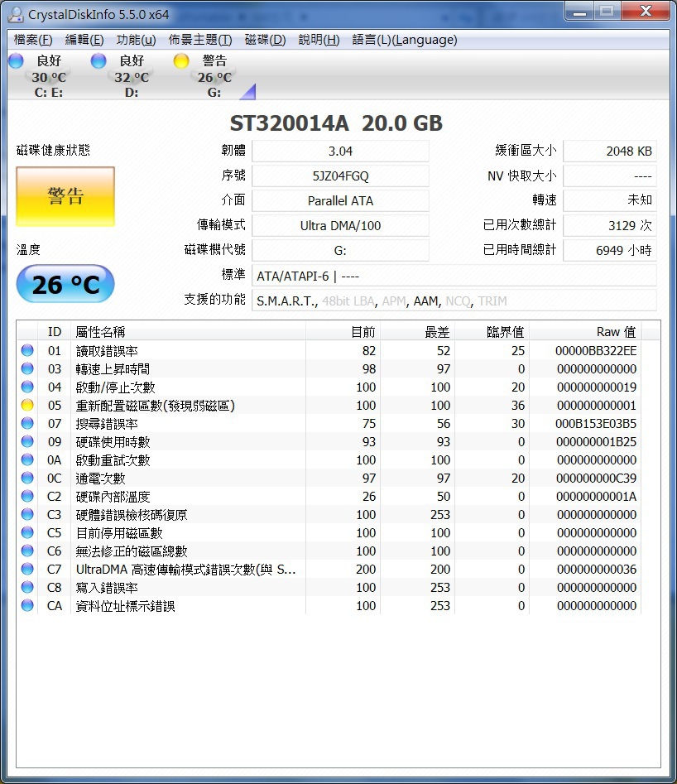Image resolution: width=677 pixels, height=784 pixels.
Task: Click the 屬性名稱 column header
Action: click(x=188, y=332)
